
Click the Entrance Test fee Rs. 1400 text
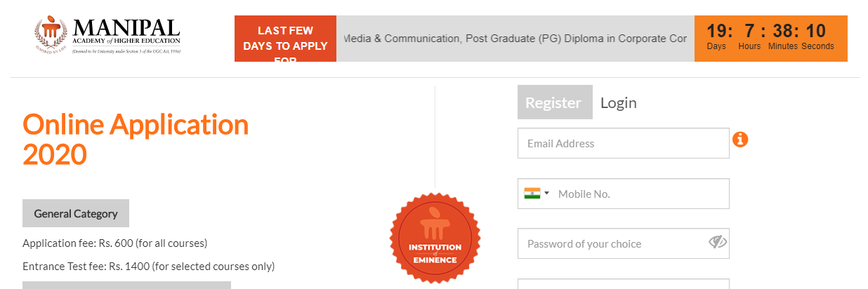pyautogui.click(x=148, y=266)
